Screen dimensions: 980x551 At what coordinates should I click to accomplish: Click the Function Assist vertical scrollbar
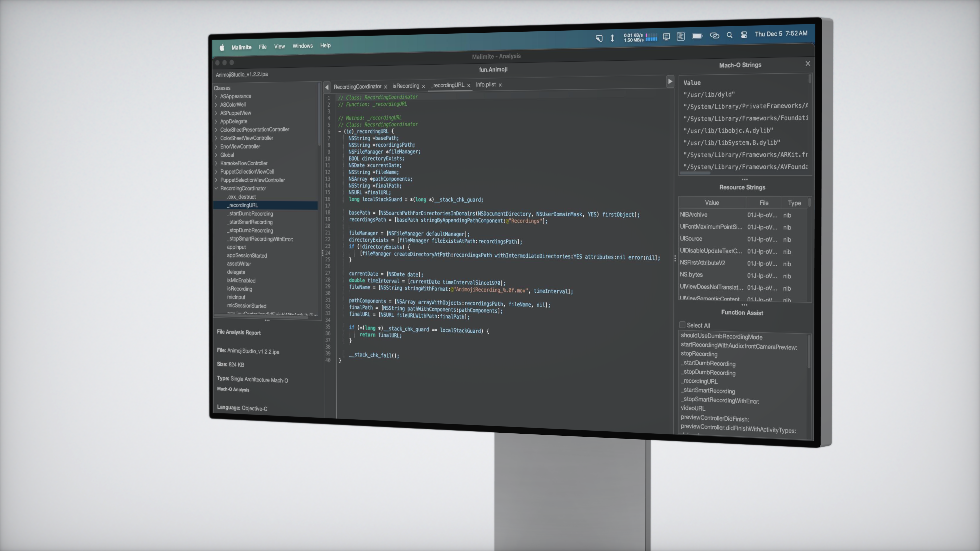pyautogui.click(x=809, y=352)
